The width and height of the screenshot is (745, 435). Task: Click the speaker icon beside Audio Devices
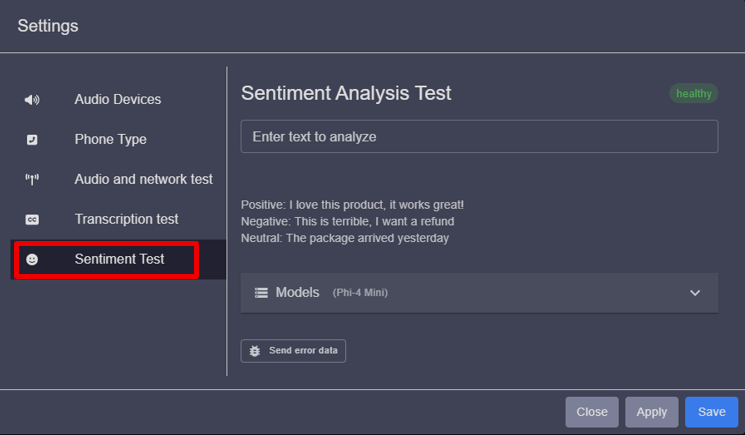pos(32,100)
